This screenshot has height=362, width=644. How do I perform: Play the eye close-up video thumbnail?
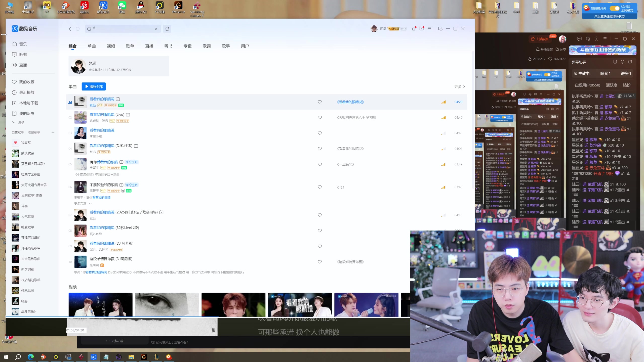167,304
